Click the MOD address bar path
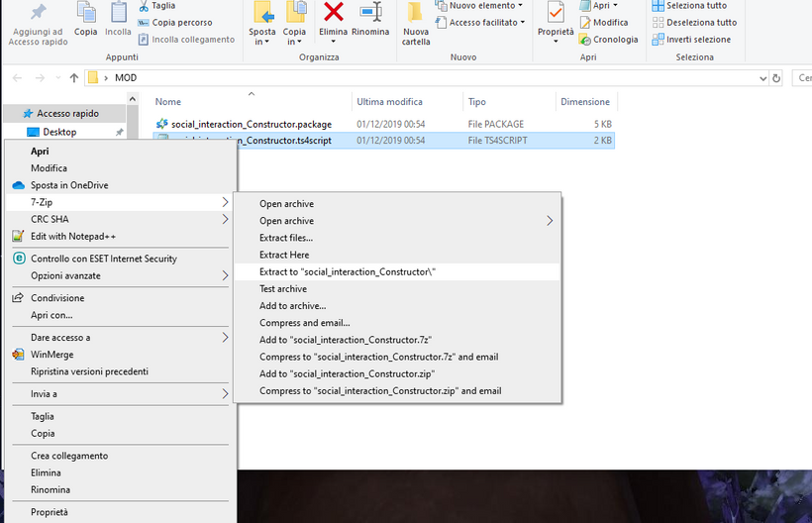 pyautogui.click(x=126, y=78)
